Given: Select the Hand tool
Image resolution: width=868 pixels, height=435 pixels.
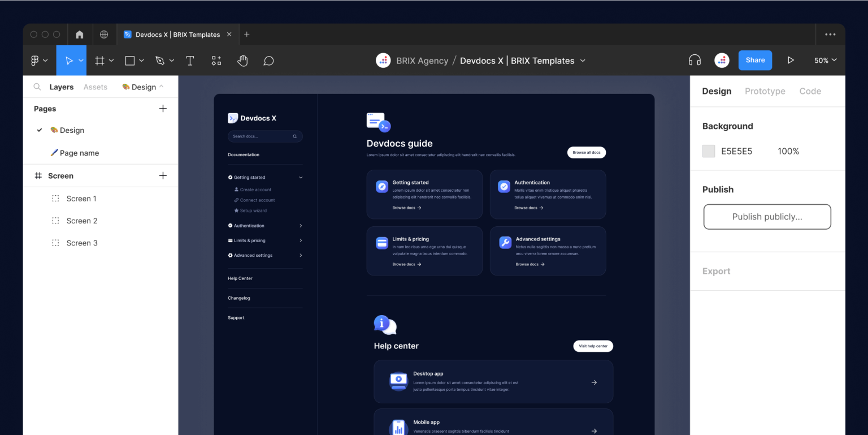Looking at the screenshot, I should click(x=242, y=60).
